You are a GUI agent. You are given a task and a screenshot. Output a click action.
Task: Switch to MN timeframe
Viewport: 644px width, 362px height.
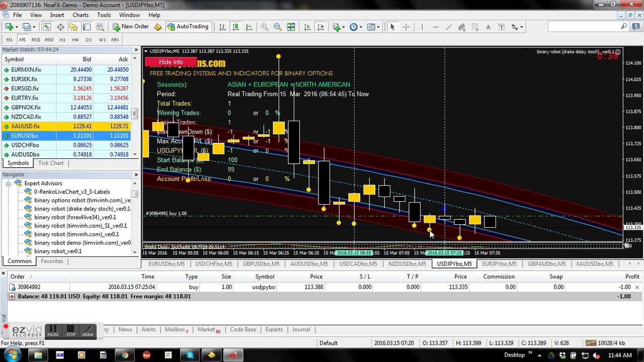pyautogui.click(x=115, y=40)
